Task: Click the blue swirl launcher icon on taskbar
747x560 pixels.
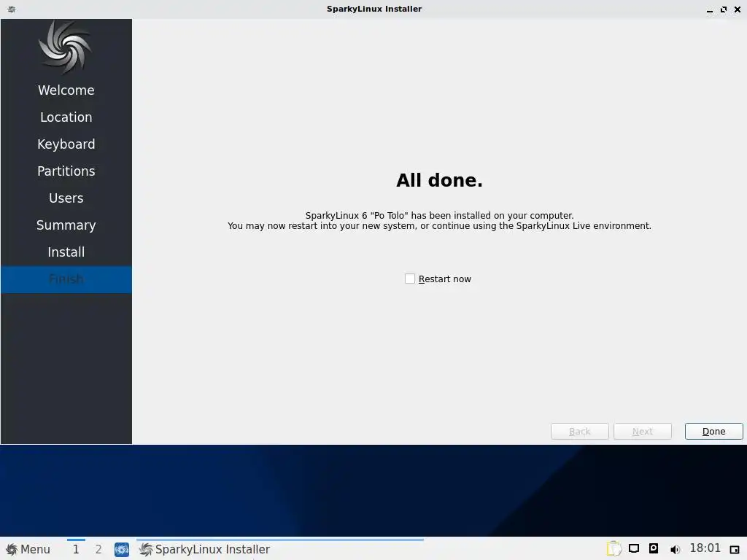Action: (x=122, y=549)
